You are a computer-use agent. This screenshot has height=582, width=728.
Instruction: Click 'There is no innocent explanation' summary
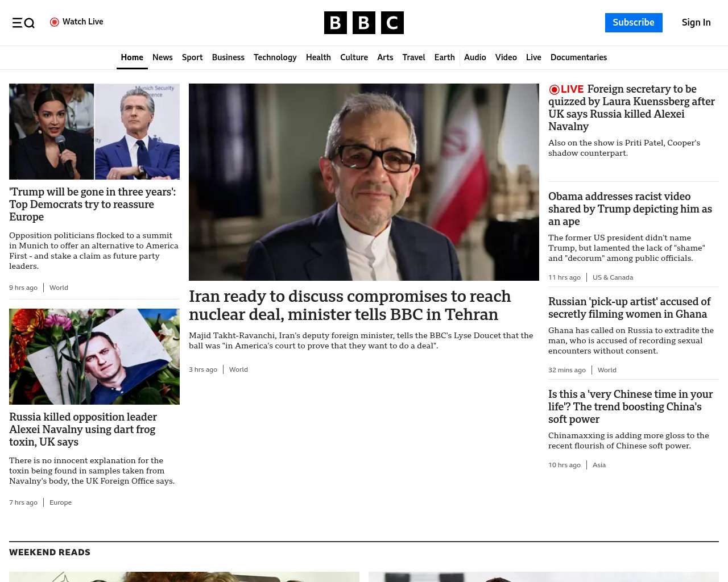92,471
